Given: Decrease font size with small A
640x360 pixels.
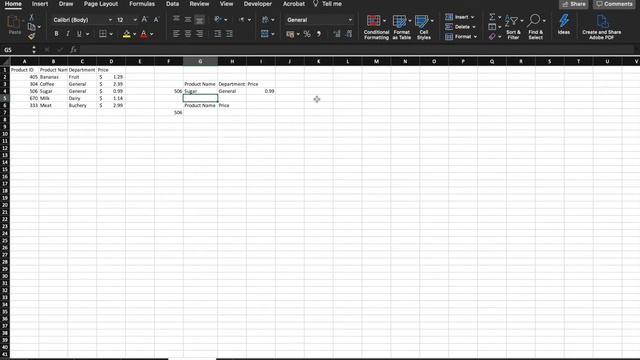Looking at the screenshot, I should point(156,20).
